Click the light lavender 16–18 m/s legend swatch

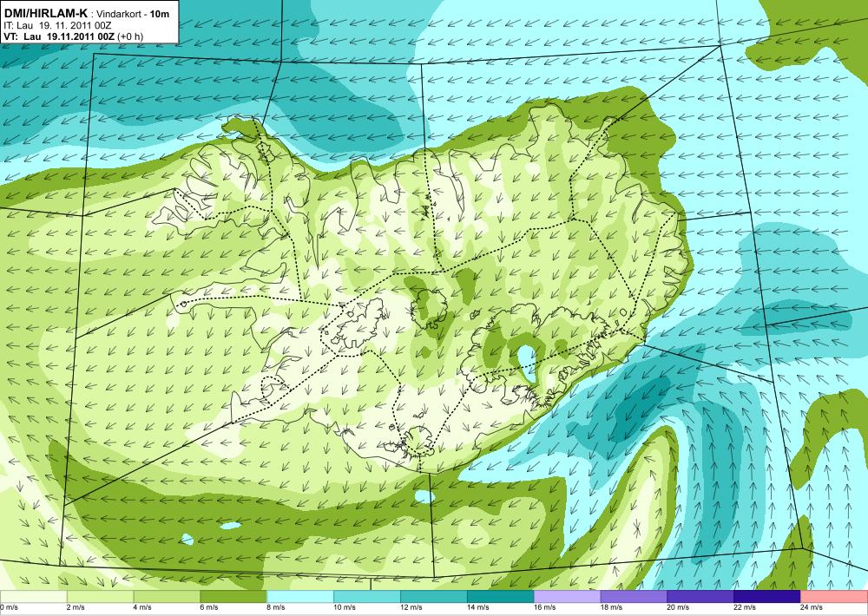point(568,597)
